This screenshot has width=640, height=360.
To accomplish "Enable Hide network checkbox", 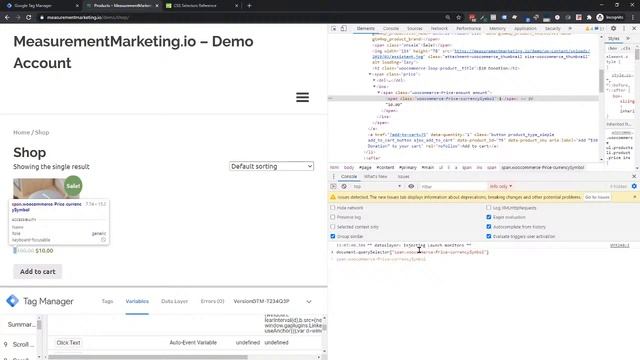I will coord(333,208).
